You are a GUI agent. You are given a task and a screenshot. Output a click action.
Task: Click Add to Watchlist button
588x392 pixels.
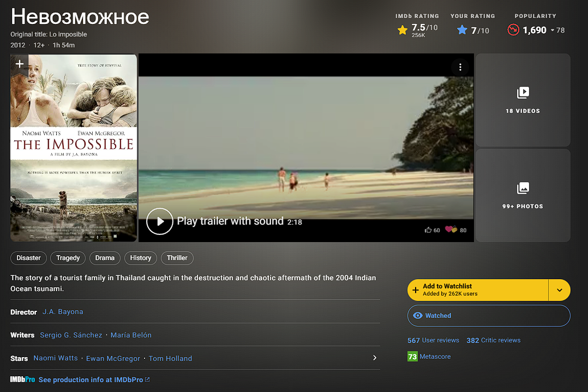click(x=478, y=290)
